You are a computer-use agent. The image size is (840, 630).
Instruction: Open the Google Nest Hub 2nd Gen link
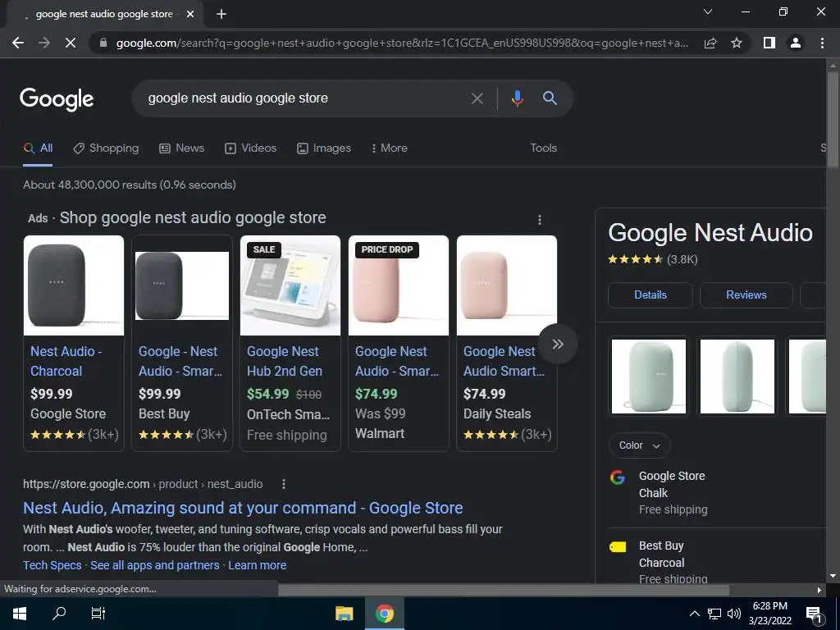coord(285,361)
